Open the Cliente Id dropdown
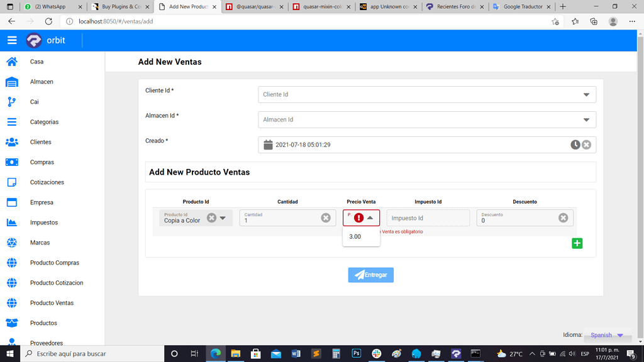This screenshot has width=644, height=362. pos(587,94)
